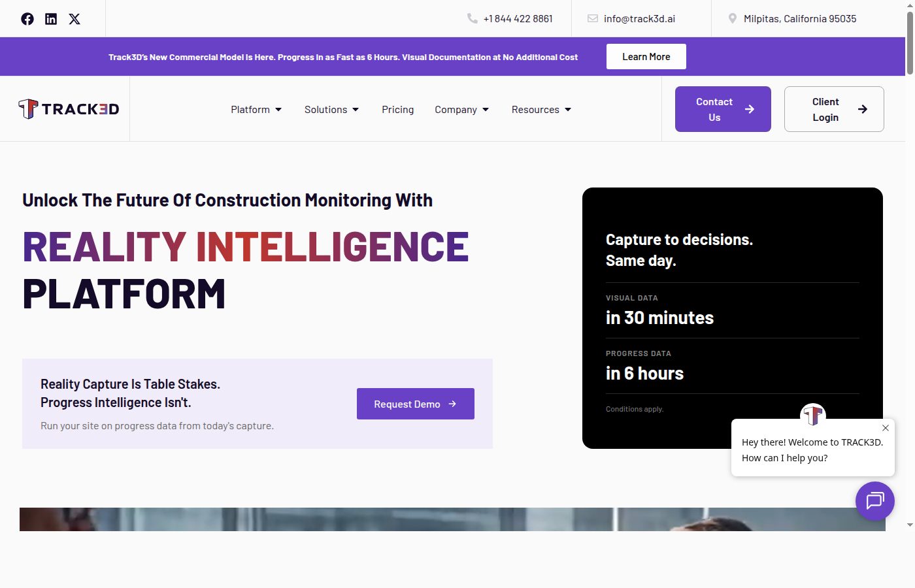Click the page vertical scrollbar thumb
Viewport: 915px width, 588px height.
point(910,42)
